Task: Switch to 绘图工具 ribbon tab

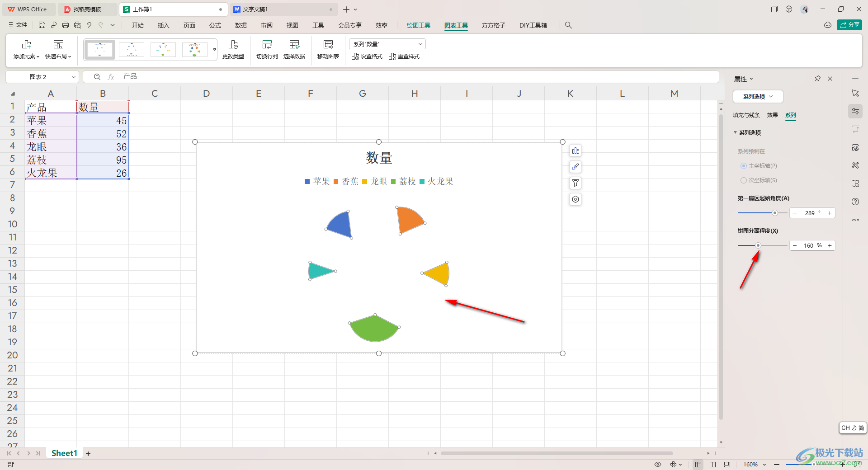Action: pos(419,25)
